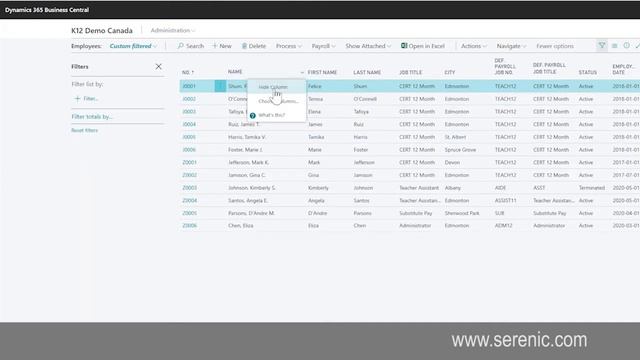Open the information factbox icon
The width and height of the screenshot is (640, 360).
pyautogui.click(x=627, y=46)
